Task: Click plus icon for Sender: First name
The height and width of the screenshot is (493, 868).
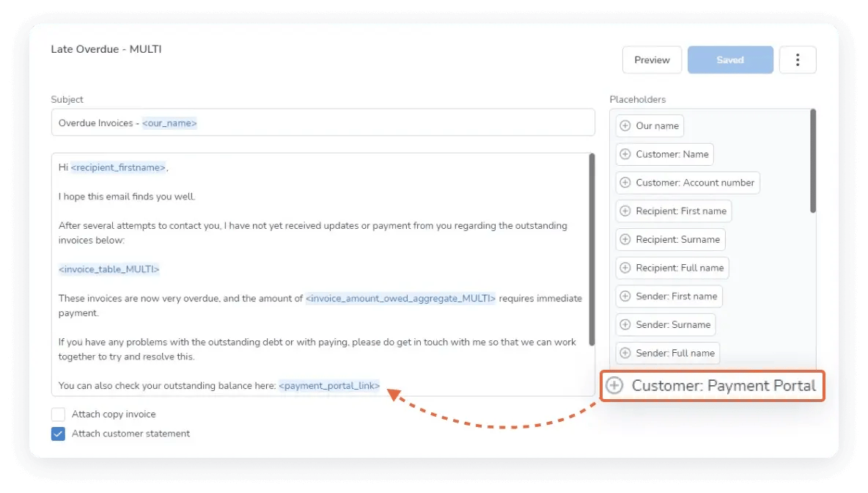Action: tap(625, 296)
